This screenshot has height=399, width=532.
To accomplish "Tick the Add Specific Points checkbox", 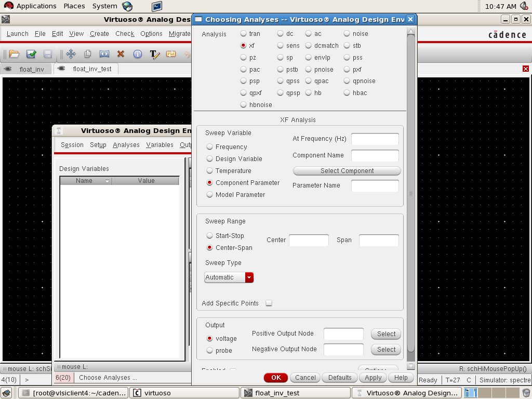I will tap(269, 303).
